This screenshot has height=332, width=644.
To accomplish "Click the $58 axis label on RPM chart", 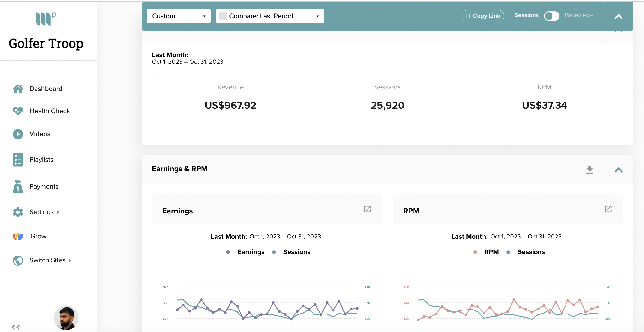I will coord(406,287).
